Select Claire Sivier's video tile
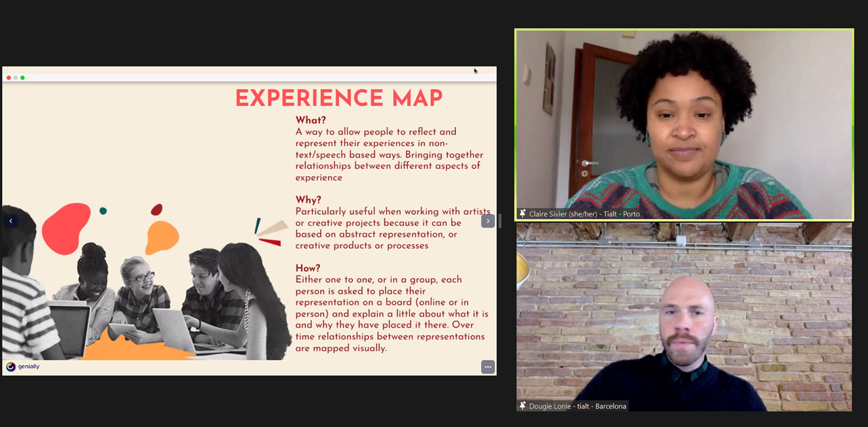 pyautogui.click(x=684, y=124)
